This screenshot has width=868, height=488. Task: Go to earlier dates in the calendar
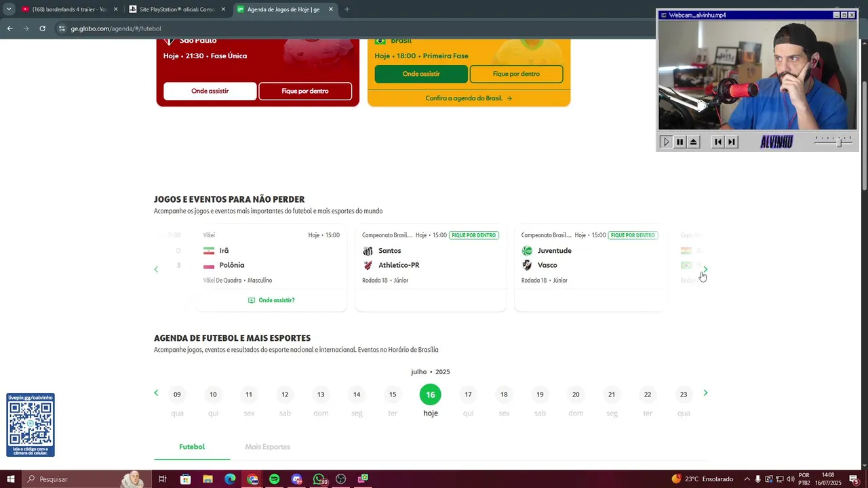tap(156, 393)
